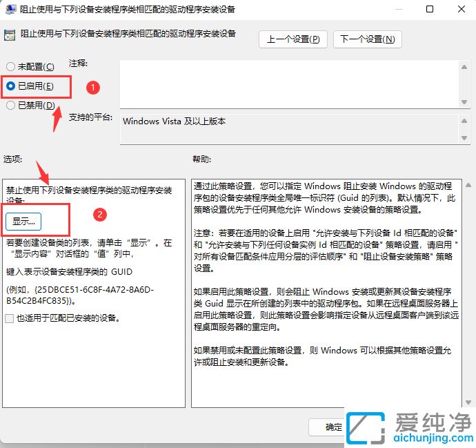476x448 pixels.
Task: Click the 注释: label
Action: coord(78,64)
